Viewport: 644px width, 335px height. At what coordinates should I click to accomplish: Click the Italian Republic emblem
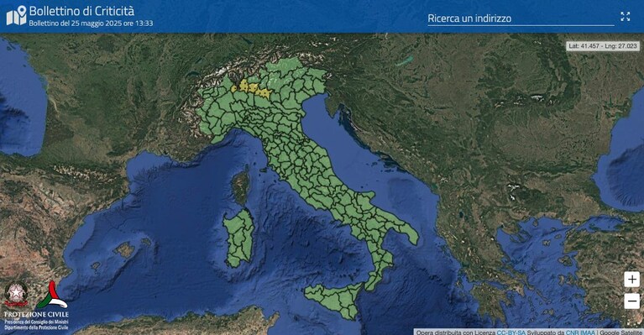click(16, 294)
